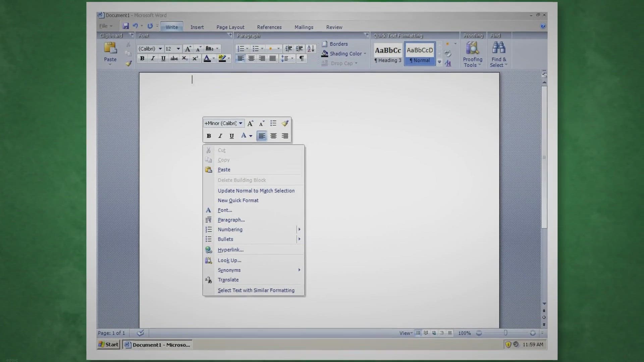
Task: Apply the Normal style
Action: click(420, 54)
